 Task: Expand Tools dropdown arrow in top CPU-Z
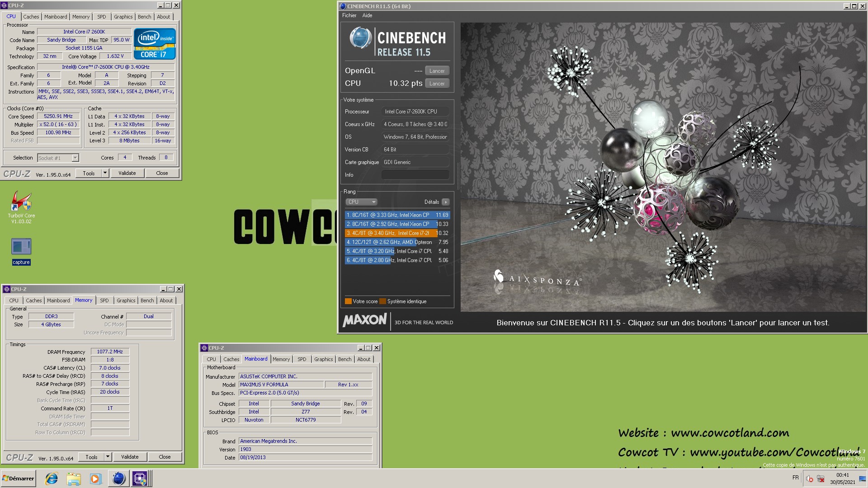pyautogui.click(x=105, y=173)
